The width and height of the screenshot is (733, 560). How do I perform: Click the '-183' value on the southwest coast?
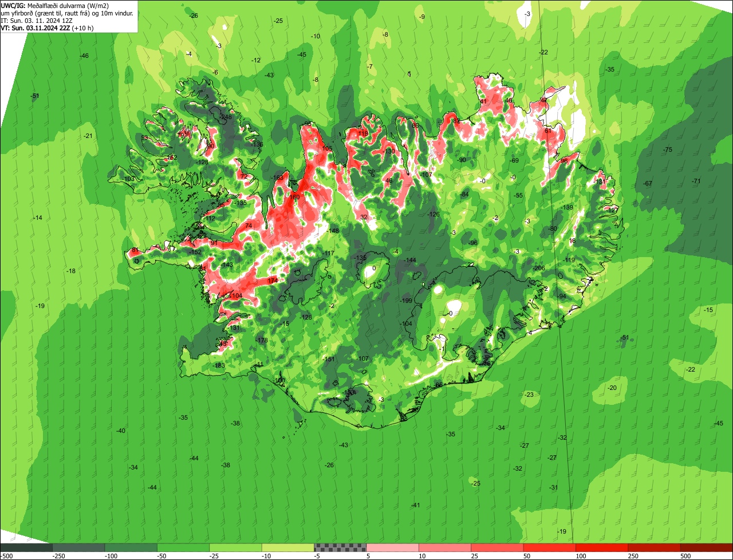coord(219,365)
